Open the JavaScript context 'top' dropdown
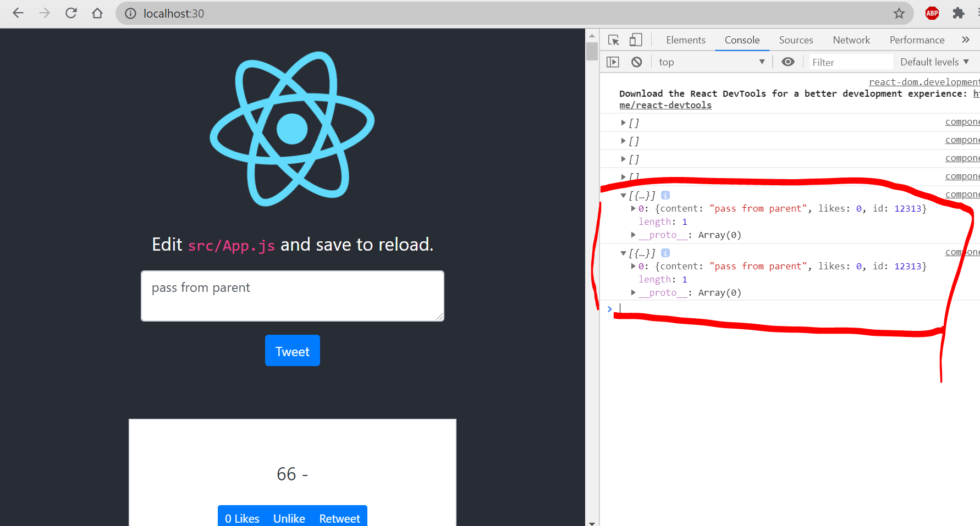 pos(712,62)
